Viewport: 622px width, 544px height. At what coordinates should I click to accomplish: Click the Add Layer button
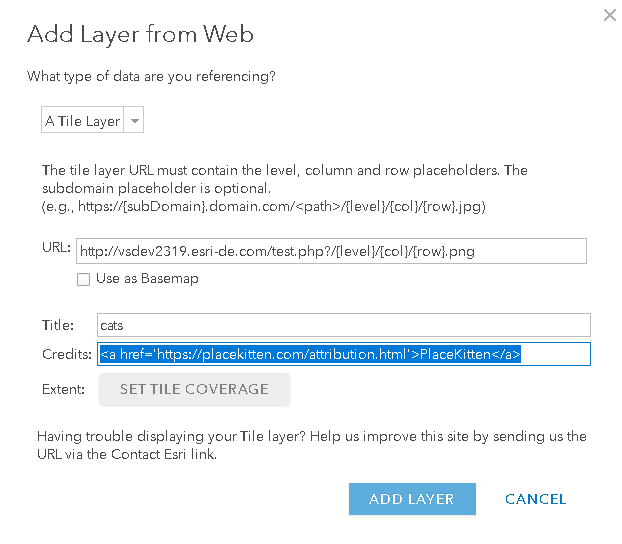point(412,499)
